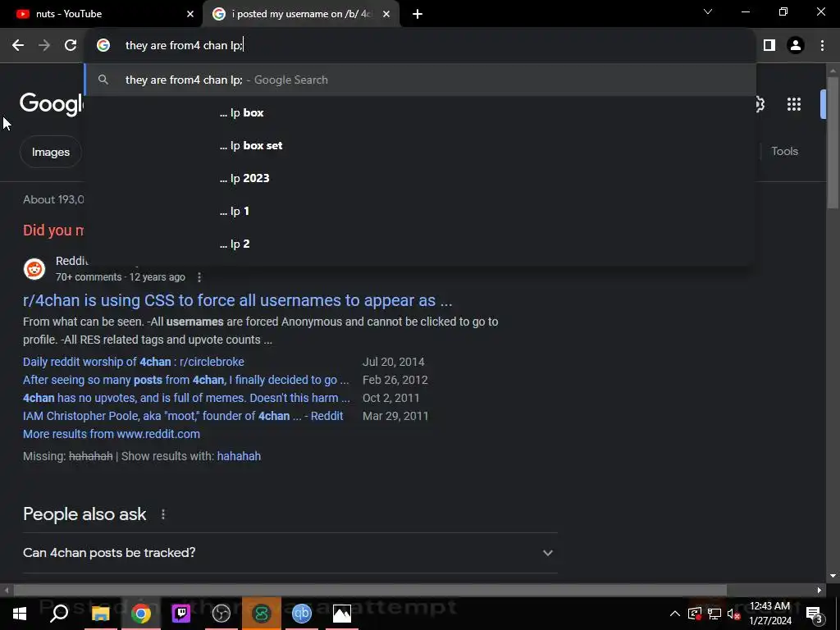Image resolution: width=840 pixels, height=630 pixels.
Task: Click the muted volume tray icon
Action: pos(733,614)
